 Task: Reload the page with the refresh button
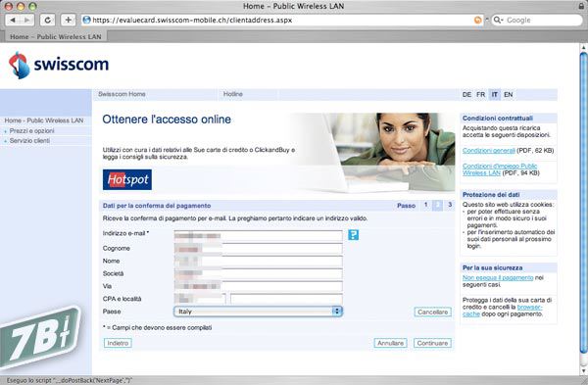click(47, 20)
